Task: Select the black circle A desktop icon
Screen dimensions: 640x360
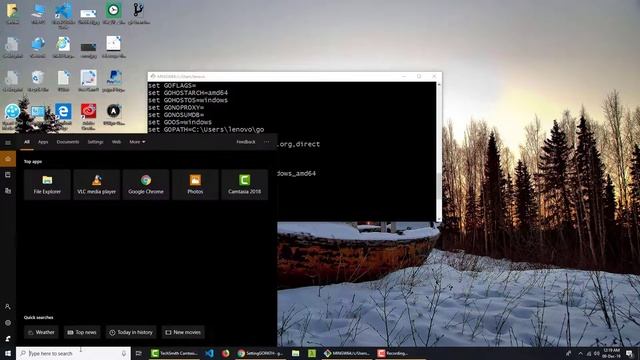Action: 114,114
